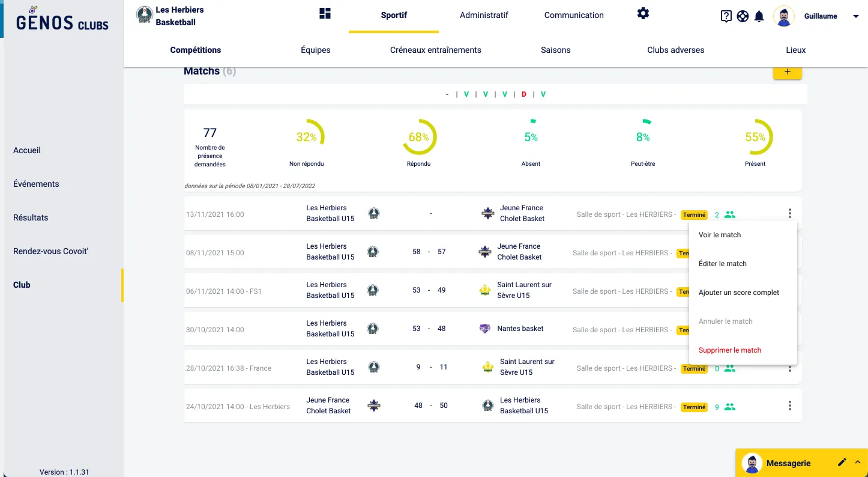The height and width of the screenshot is (477, 868).
Task: Click the 68% Répondu progress ring
Action: tap(419, 137)
